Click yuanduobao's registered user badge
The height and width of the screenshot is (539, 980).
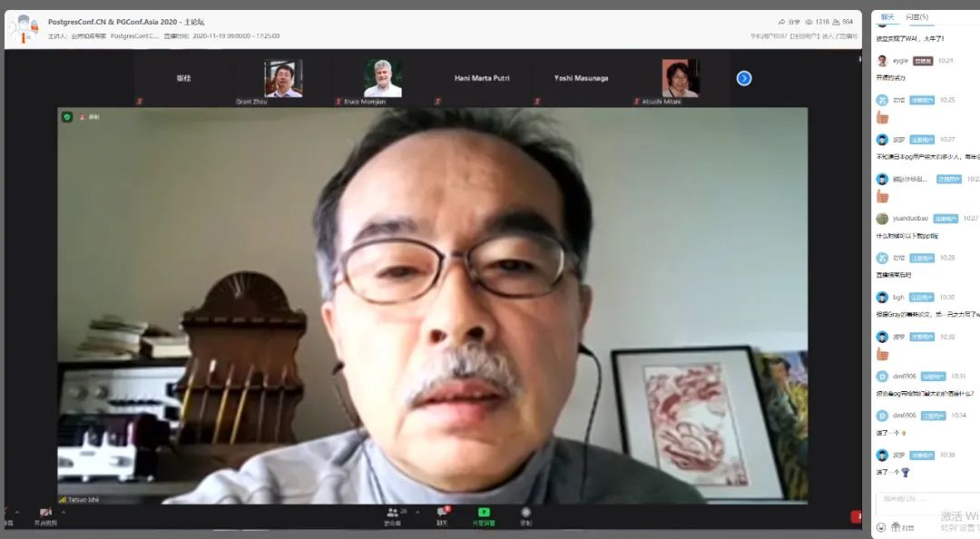tap(946, 219)
